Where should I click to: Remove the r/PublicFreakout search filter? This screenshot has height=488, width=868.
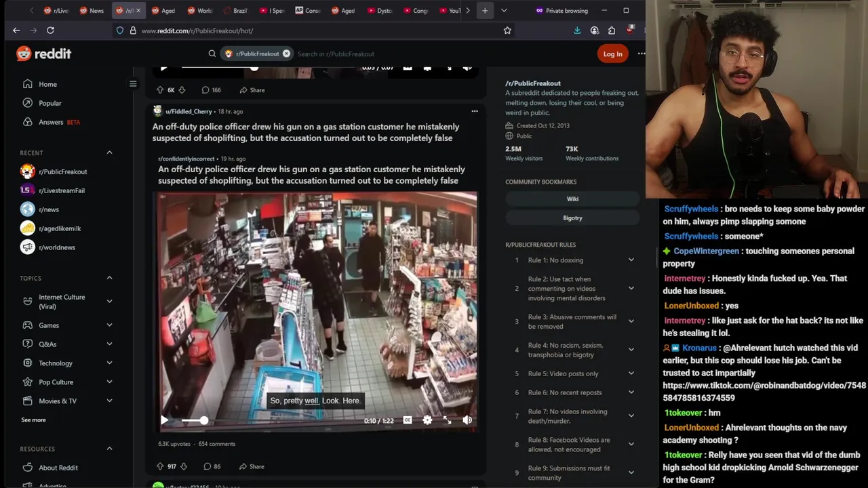pos(286,54)
